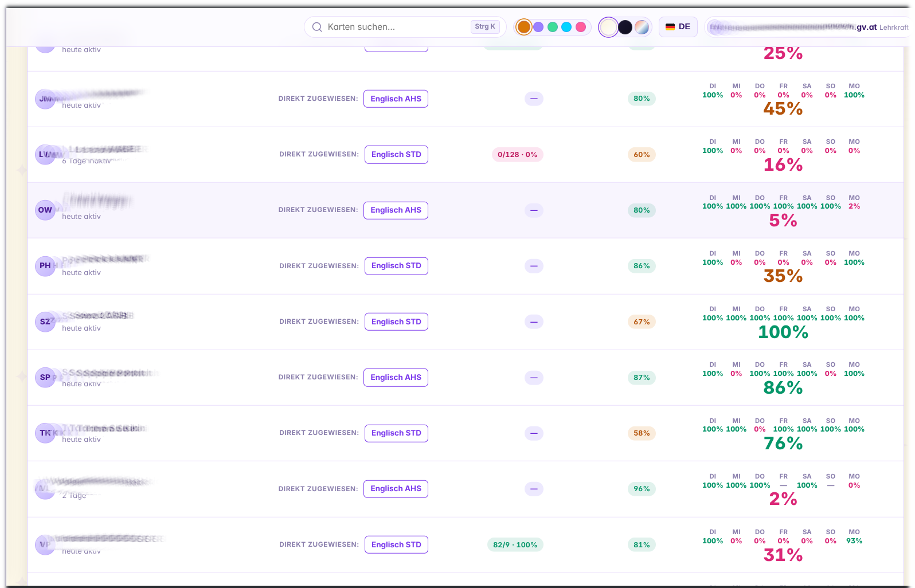Click the large 5% score in OW row

(x=783, y=221)
